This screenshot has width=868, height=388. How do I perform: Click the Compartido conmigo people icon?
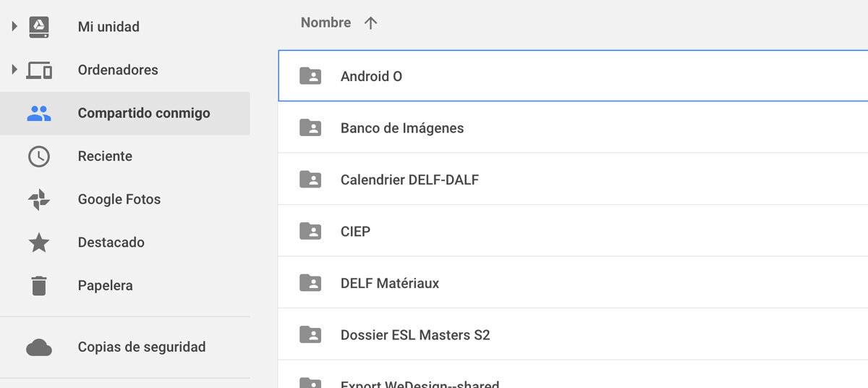39,114
